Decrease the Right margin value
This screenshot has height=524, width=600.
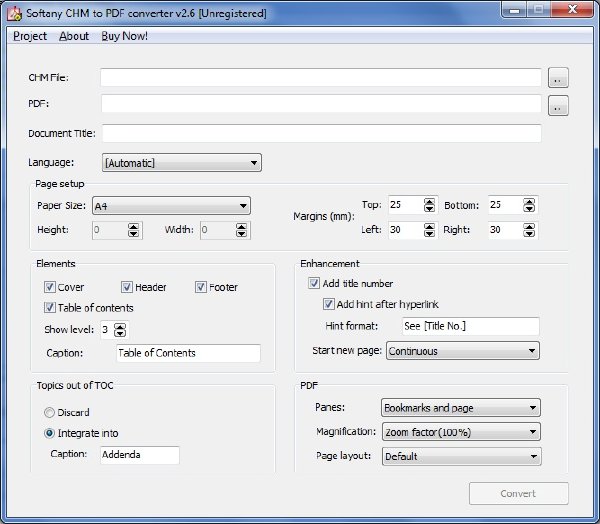529,233
